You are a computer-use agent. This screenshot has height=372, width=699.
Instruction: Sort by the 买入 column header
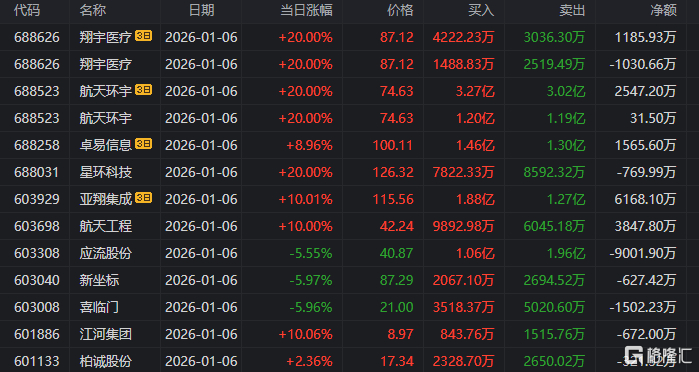tap(481, 11)
